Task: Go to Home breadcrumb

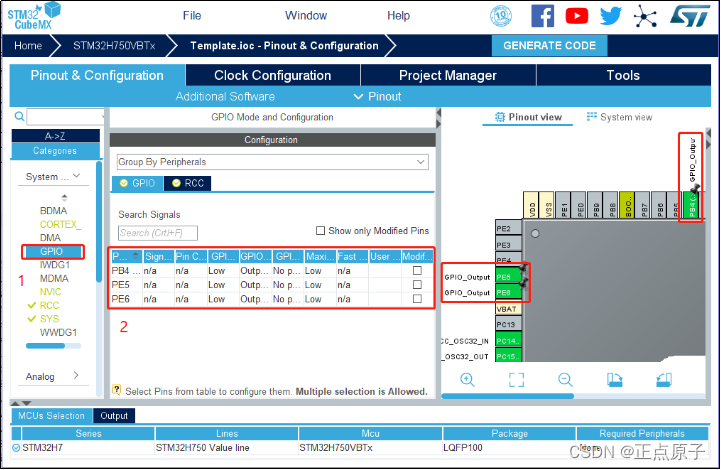Action: [28, 46]
